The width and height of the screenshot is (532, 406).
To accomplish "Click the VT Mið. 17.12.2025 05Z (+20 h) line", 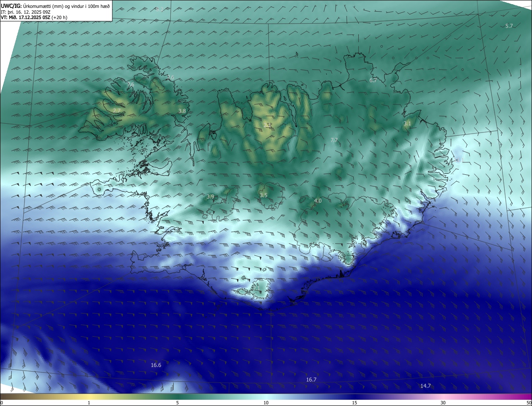I will coord(34,17).
